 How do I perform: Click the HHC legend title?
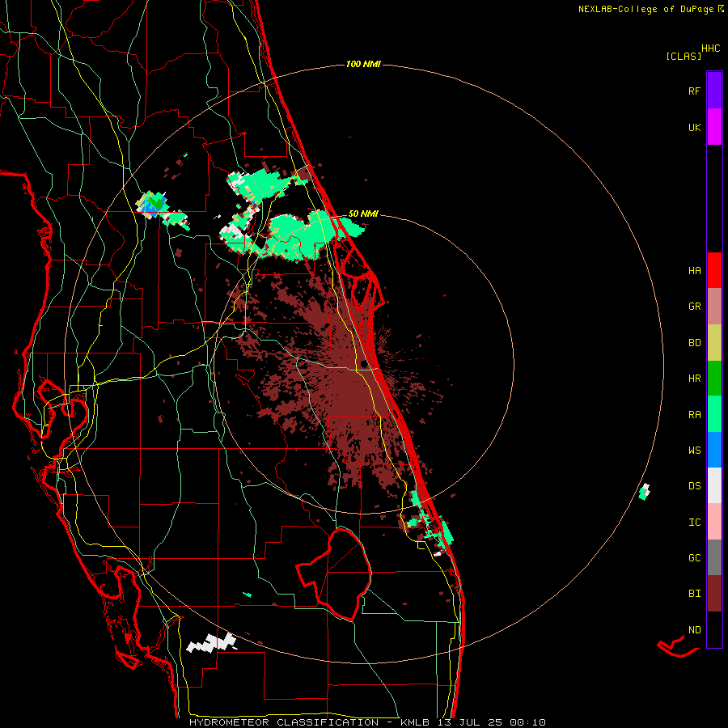(710, 49)
